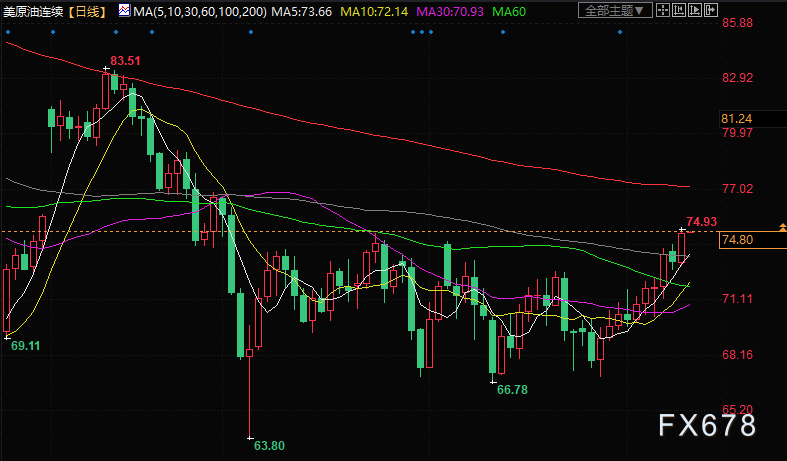Open the 全部主题 dropdown

point(615,10)
